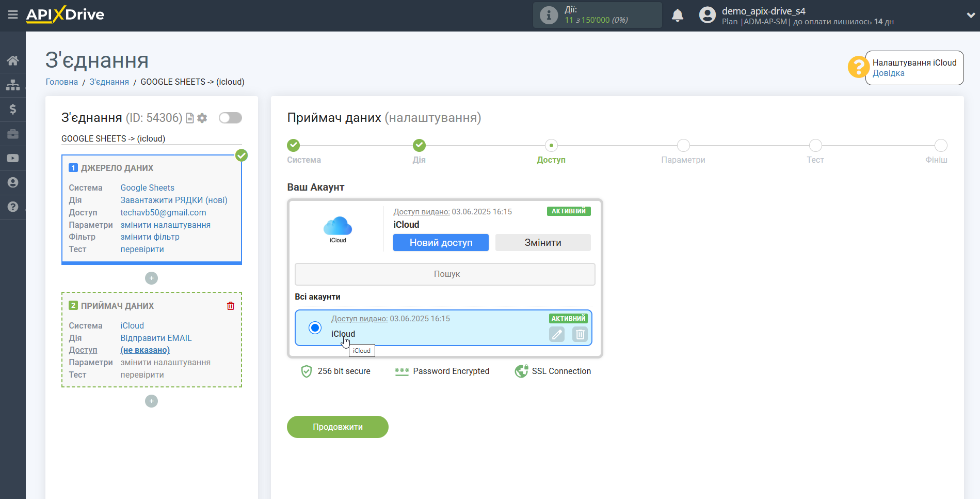Open the hamburger menu
Image resolution: width=980 pixels, height=499 pixels.
[x=13, y=14]
